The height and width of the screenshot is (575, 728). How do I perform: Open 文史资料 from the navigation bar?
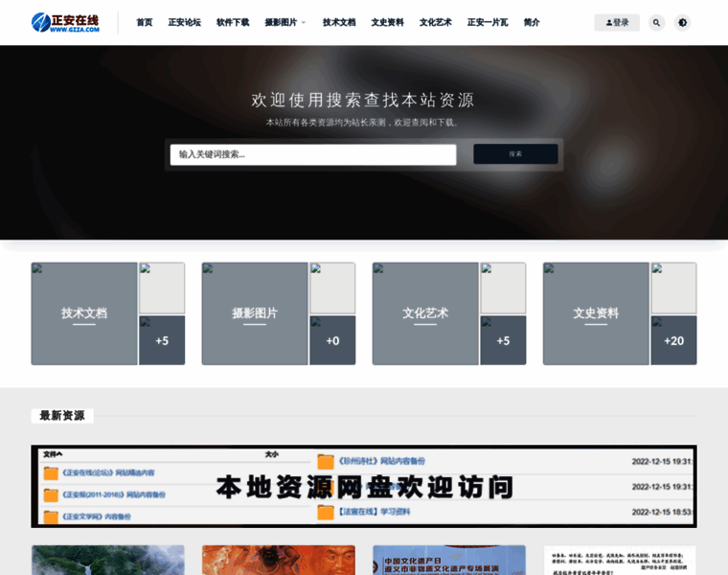pyautogui.click(x=387, y=22)
